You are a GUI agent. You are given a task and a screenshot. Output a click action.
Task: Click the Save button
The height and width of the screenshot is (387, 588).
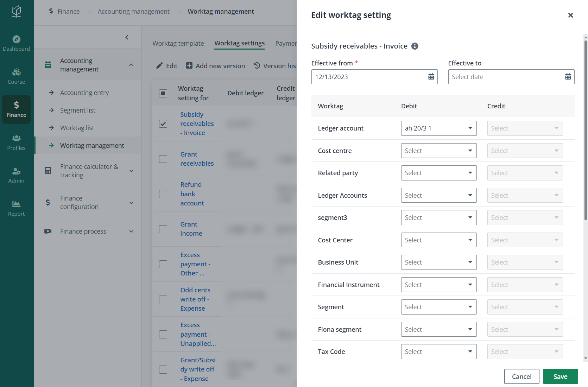point(560,376)
